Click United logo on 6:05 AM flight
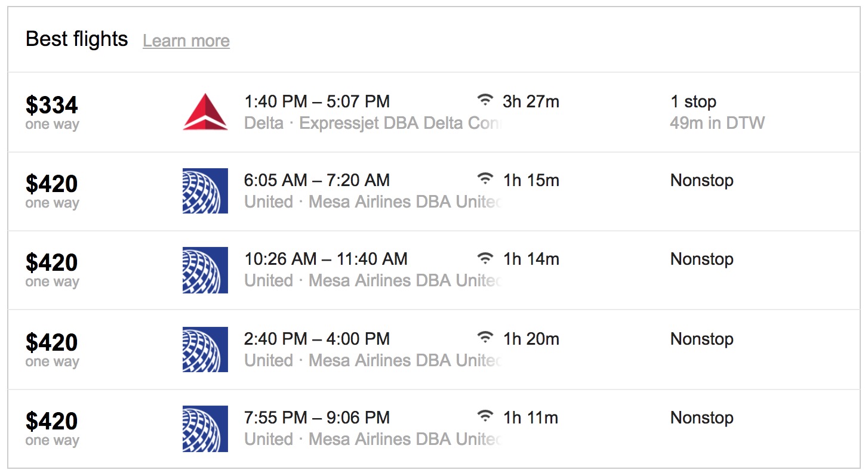This screenshot has width=868, height=470. point(205,191)
